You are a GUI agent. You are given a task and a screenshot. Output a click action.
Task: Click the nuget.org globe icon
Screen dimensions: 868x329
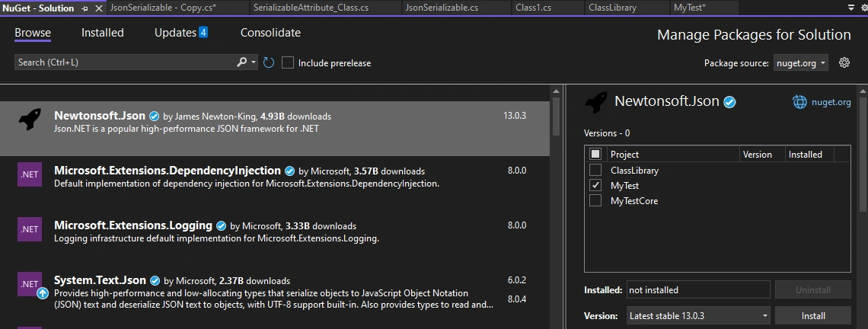799,102
